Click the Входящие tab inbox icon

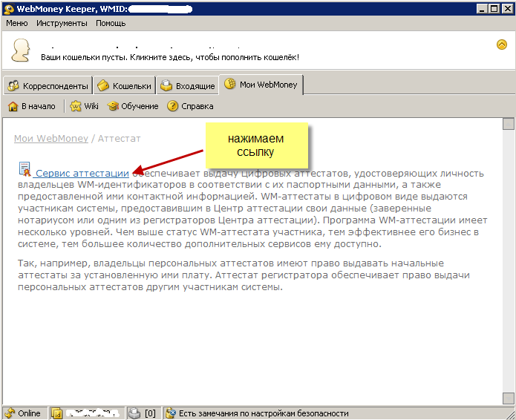166,85
